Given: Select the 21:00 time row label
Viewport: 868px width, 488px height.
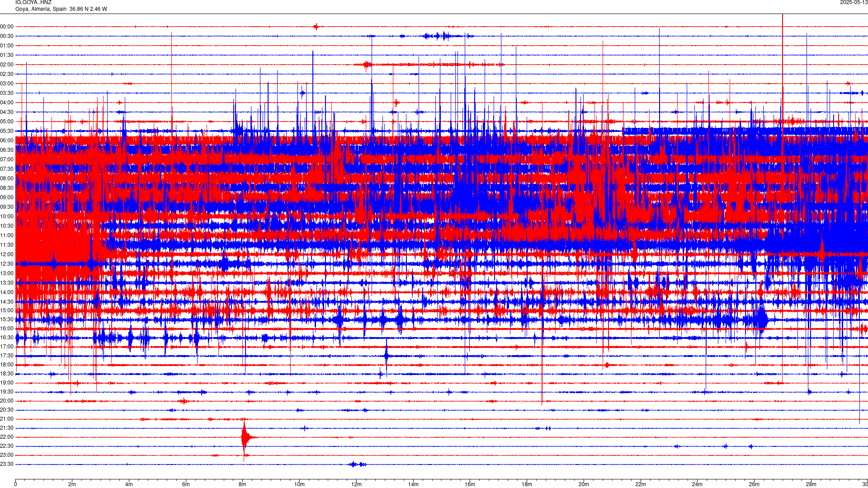Looking at the screenshot, I should (7, 419).
